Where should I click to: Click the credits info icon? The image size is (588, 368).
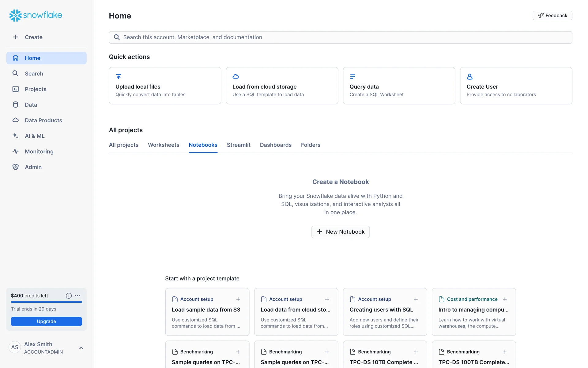(x=69, y=296)
